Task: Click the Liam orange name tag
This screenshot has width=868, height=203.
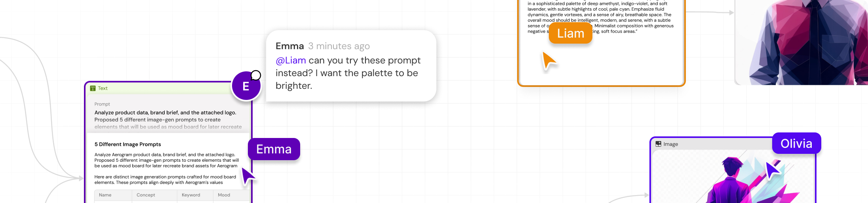Action: click(x=571, y=33)
